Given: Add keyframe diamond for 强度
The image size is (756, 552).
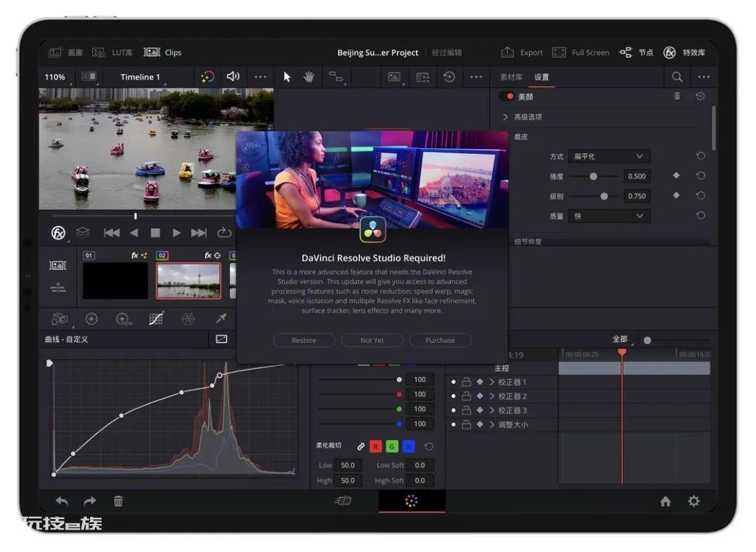Looking at the screenshot, I should (x=676, y=176).
